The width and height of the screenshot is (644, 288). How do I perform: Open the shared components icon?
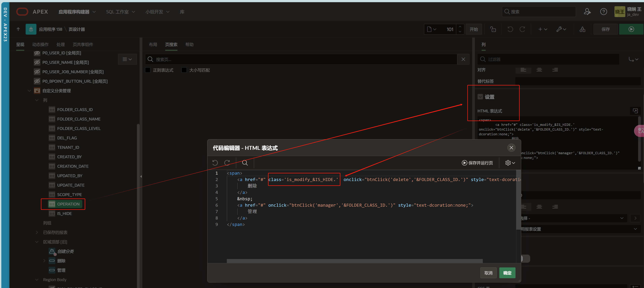(582, 29)
